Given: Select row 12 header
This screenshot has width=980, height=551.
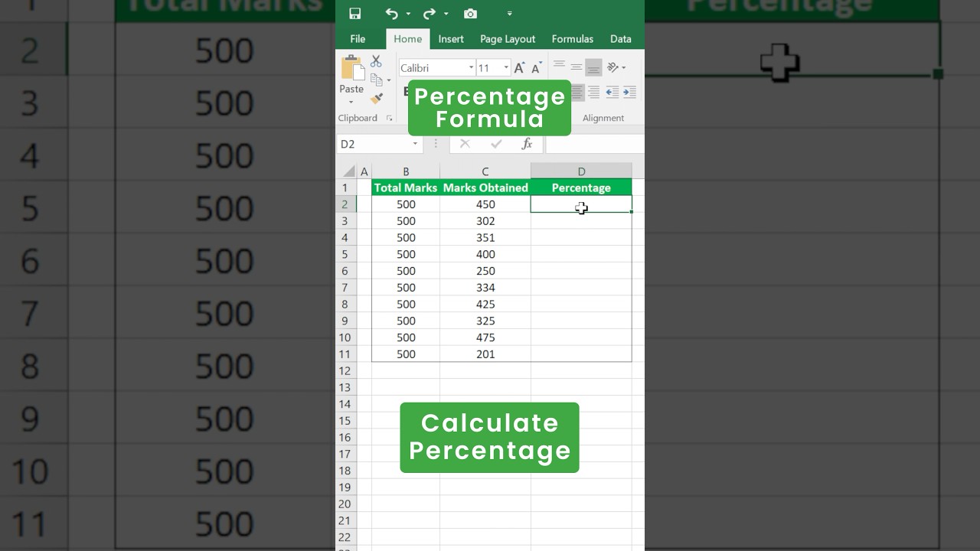Looking at the screenshot, I should coord(345,370).
